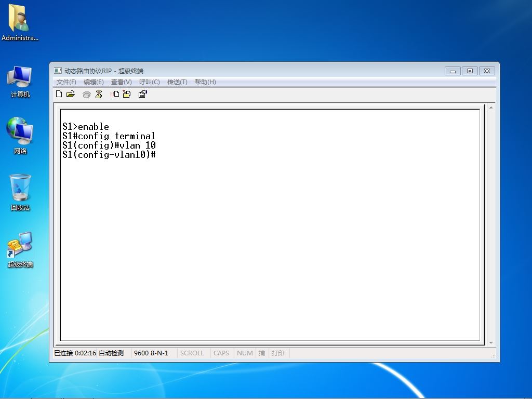Screen dimensions: 532x399
Task: Click the Properties toolbar icon
Action: point(142,94)
